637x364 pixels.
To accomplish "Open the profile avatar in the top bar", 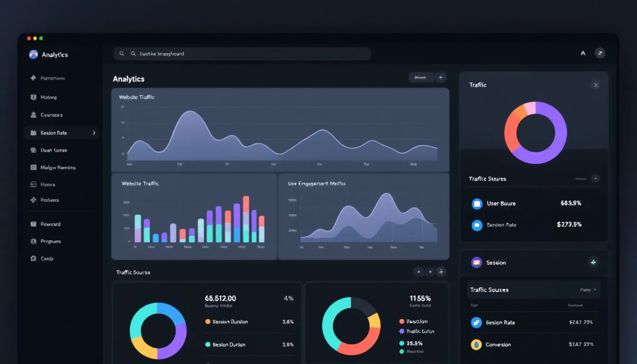I will tap(600, 53).
